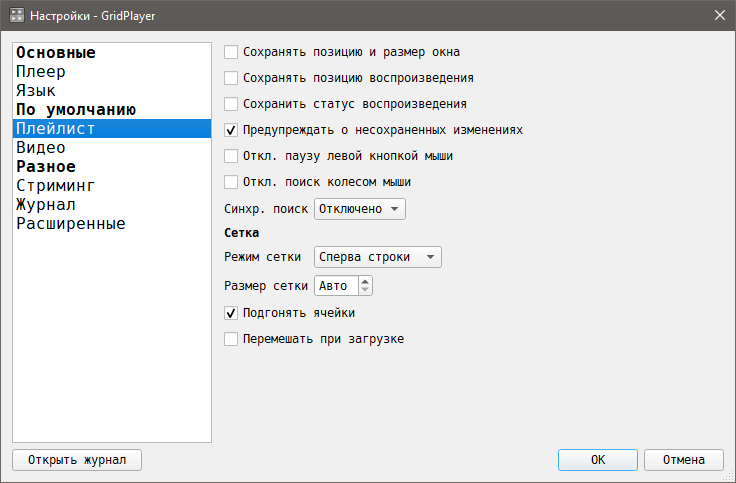Close the Настройки dialog window

coord(720,15)
